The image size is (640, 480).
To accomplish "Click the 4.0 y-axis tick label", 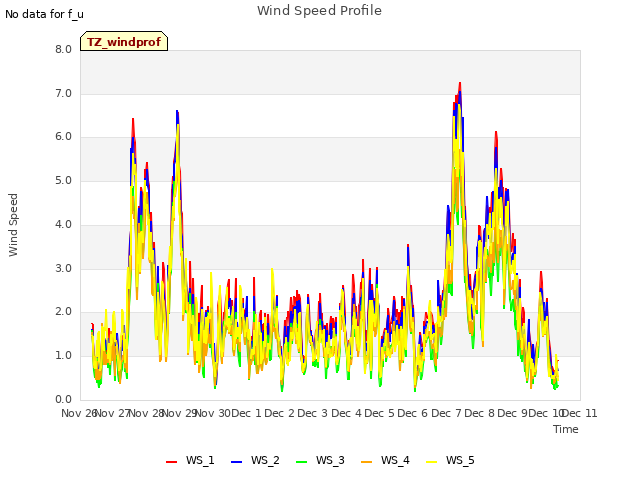I will click(x=63, y=224).
